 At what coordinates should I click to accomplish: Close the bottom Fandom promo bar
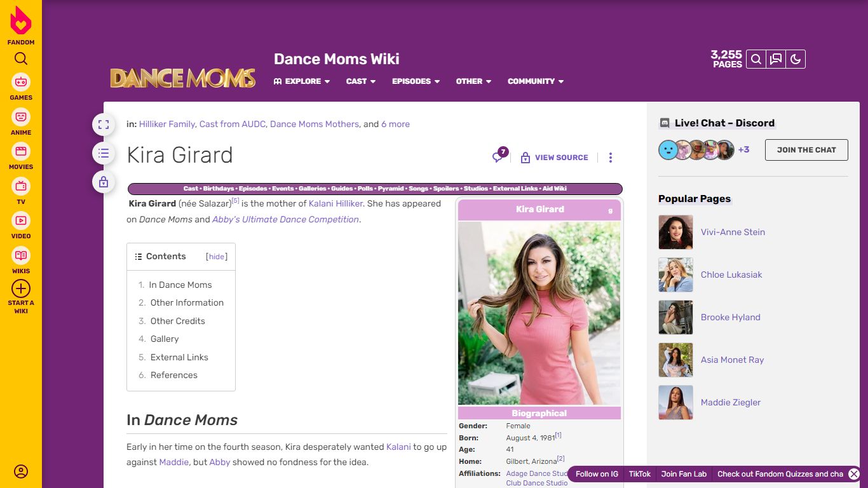(854, 474)
